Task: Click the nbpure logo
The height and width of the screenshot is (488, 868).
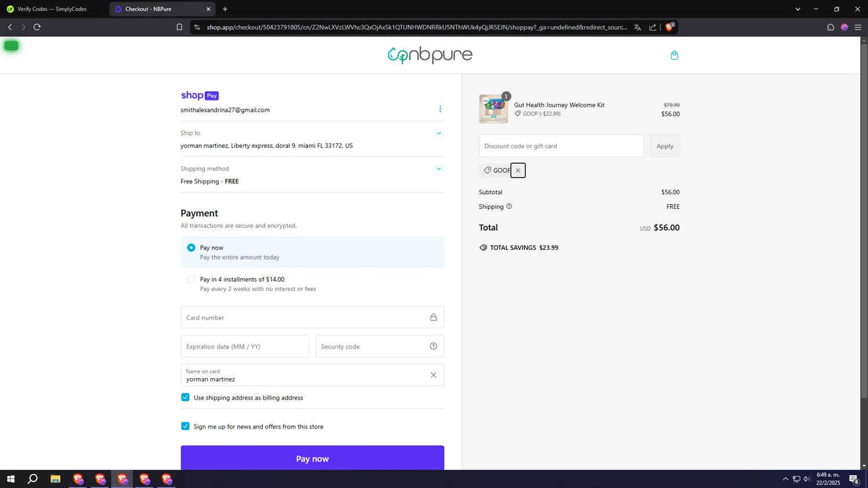Action: (430, 55)
